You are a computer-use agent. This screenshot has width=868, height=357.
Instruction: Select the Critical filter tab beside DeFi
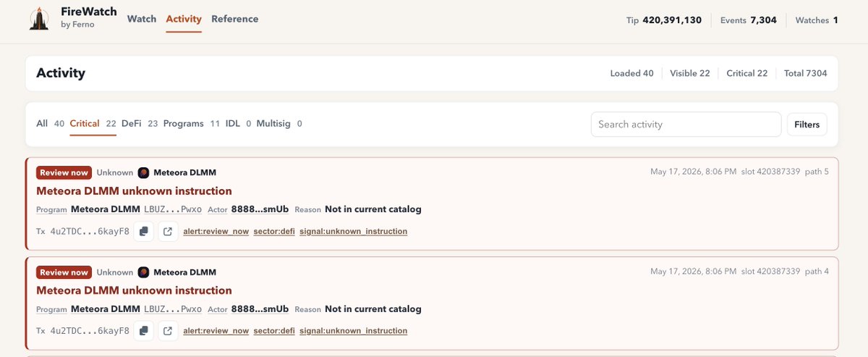(x=93, y=124)
